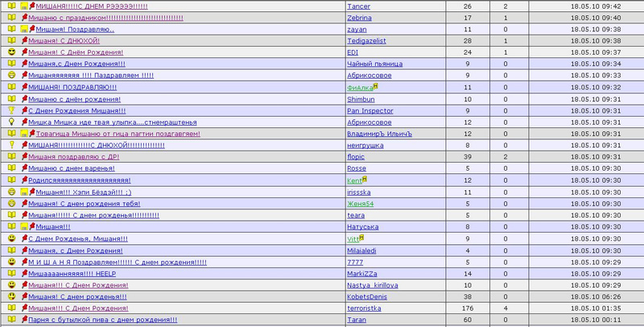Click the lightbulb icon in the 'Мишка Мишка' row
Image resolution: width=644 pixels, height=327 pixels.
point(12,122)
